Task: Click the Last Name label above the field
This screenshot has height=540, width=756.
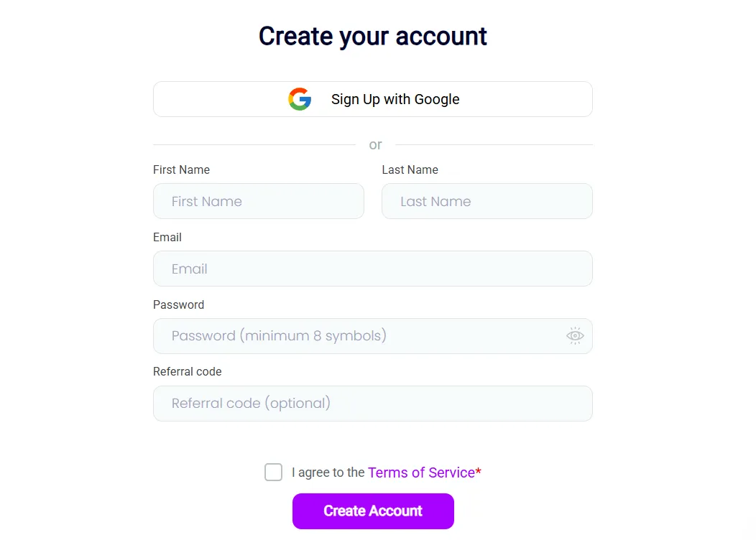Action: tap(410, 170)
